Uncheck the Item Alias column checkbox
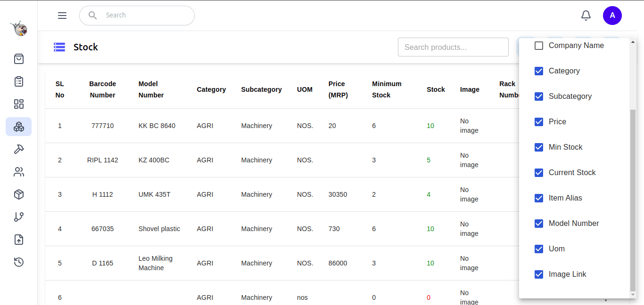The width and height of the screenshot is (644, 305). 539,198
